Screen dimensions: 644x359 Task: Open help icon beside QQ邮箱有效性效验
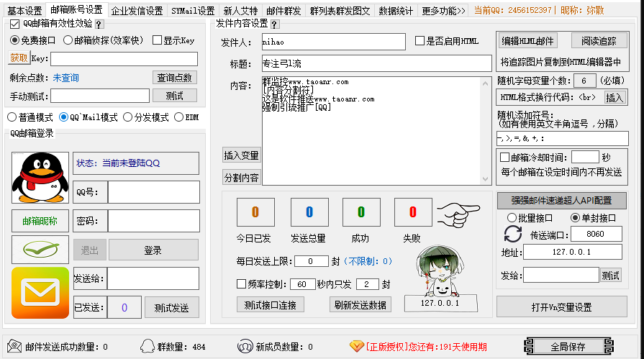click(99, 24)
